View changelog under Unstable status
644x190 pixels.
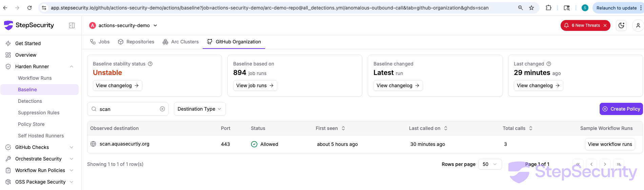pos(117,85)
